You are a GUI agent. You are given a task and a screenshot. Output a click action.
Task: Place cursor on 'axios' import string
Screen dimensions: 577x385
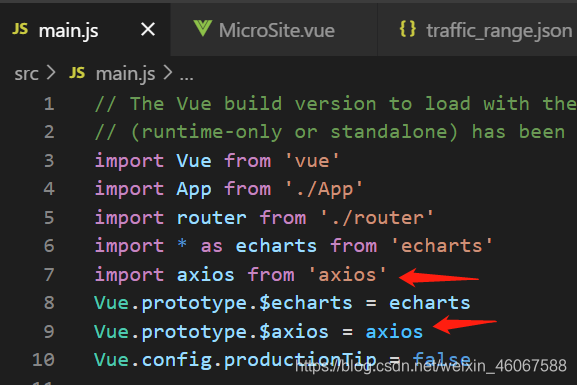click(347, 275)
